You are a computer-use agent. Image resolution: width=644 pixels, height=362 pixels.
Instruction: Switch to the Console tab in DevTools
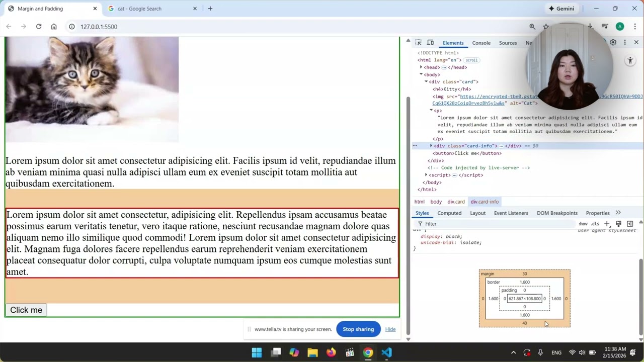[x=481, y=43]
